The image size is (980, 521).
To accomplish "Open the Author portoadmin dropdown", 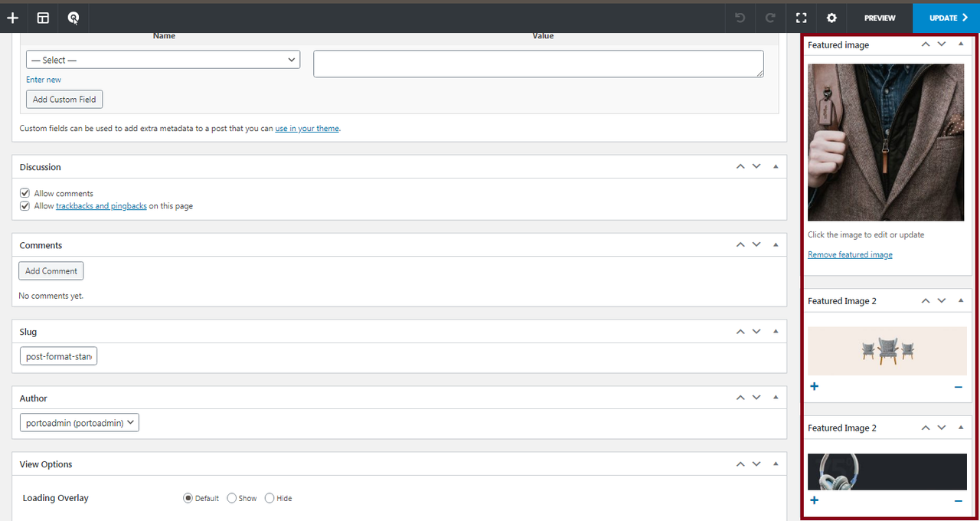I will pos(80,423).
